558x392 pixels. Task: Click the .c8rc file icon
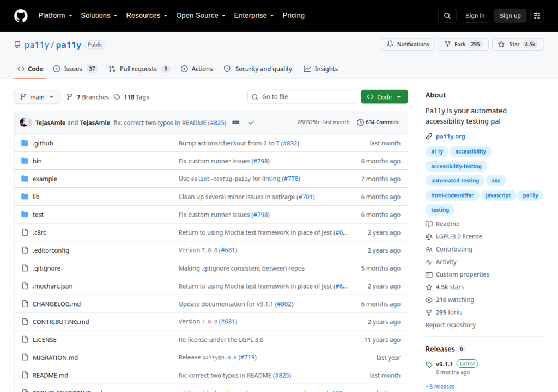pyautogui.click(x=25, y=232)
